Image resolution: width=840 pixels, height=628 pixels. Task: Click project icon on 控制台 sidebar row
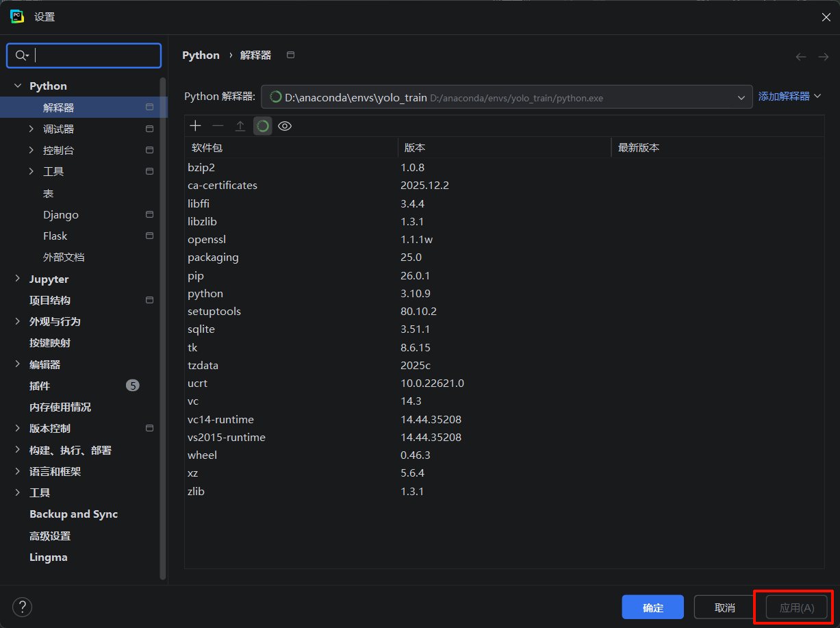(149, 150)
